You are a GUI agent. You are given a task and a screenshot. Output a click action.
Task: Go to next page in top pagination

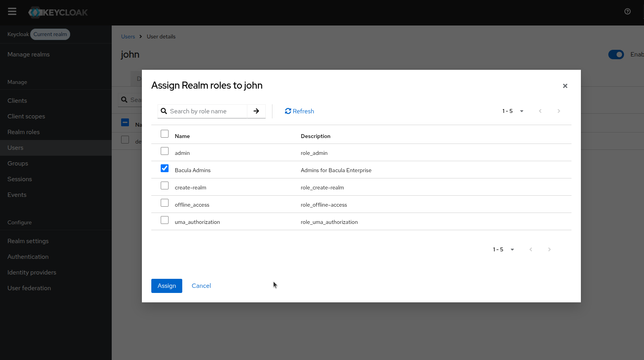(559, 111)
